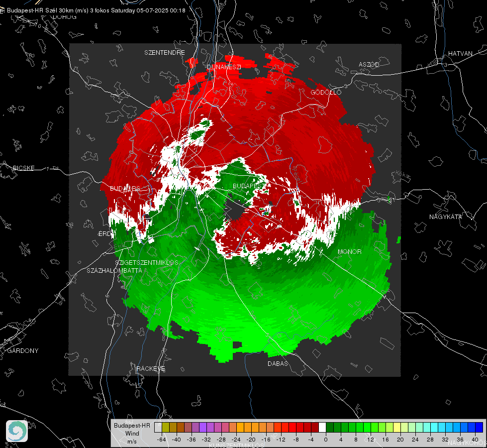Screen dimensions: 487x448
Task: Click the DUNAKESZI map label
Action: coord(224,67)
